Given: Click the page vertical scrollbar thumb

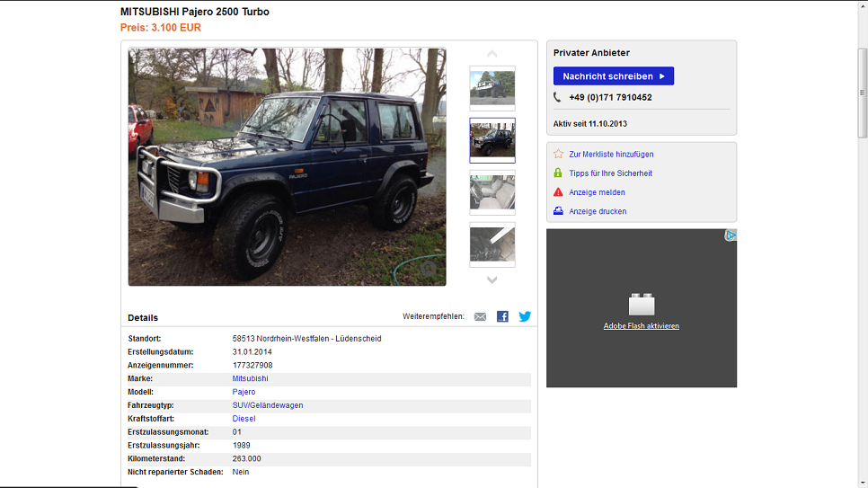Looking at the screenshot, I should [x=862, y=93].
